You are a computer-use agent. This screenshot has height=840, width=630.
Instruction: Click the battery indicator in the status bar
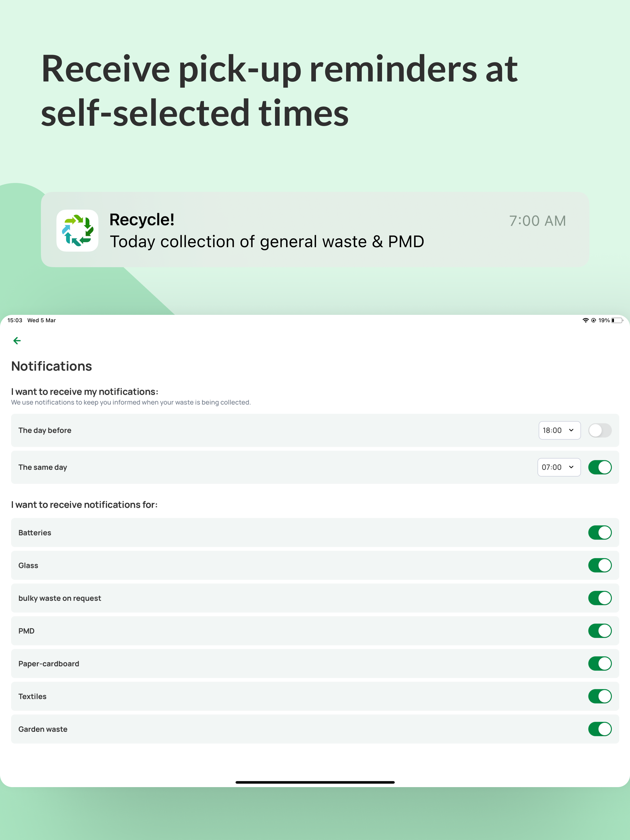click(616, 320)
